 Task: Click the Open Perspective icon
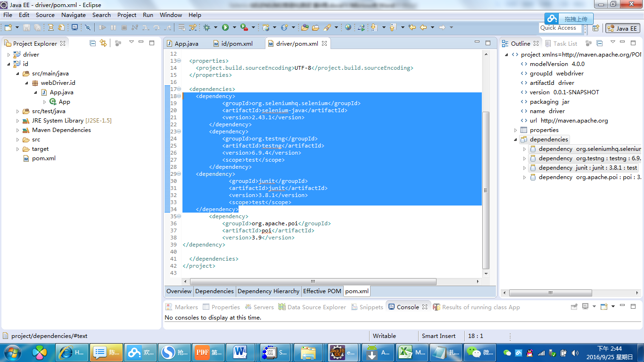click(596, 28)
